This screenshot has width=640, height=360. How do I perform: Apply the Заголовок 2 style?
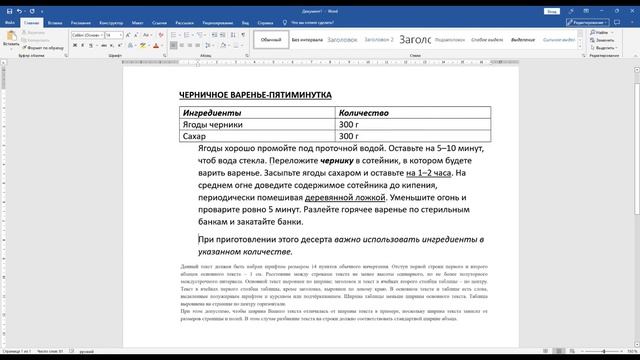tap(379, 40)
